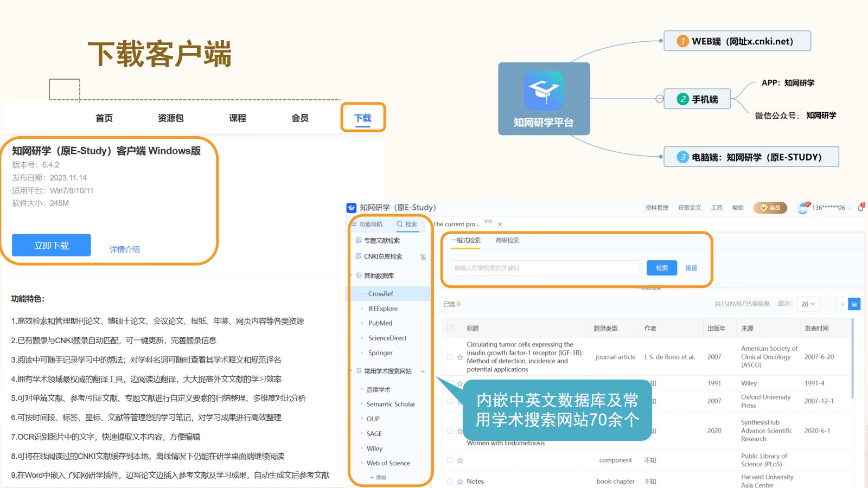Open the results-per-page dropdown showing 20
Viewport: 868px width, 488px height.
pos(808,304)
